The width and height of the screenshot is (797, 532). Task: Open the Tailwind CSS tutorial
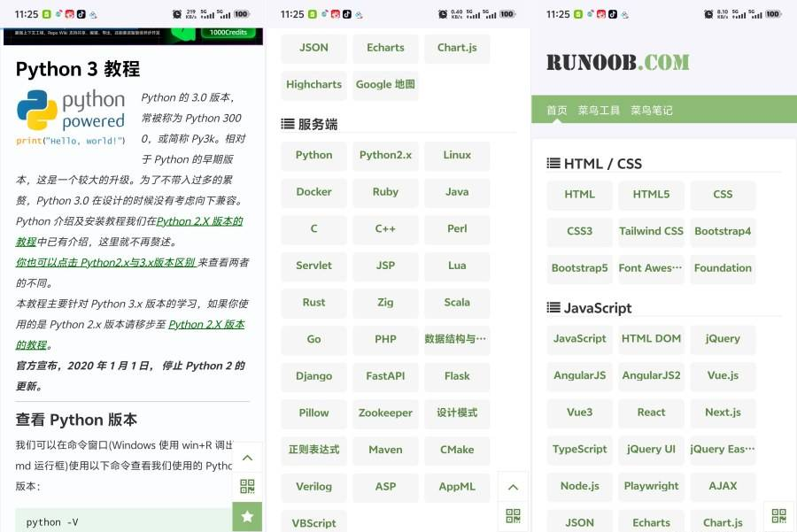651,231
